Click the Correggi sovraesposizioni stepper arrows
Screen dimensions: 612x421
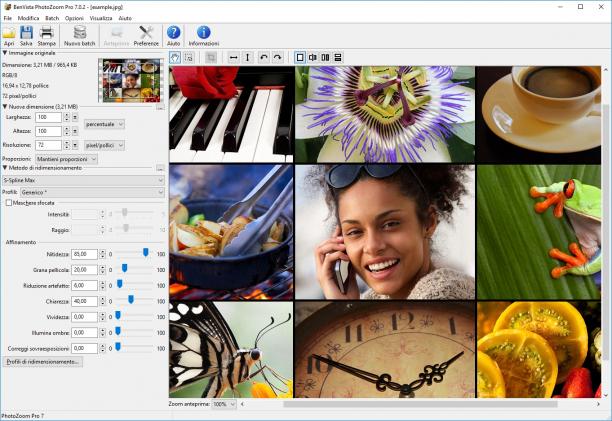tap(102, 348)
